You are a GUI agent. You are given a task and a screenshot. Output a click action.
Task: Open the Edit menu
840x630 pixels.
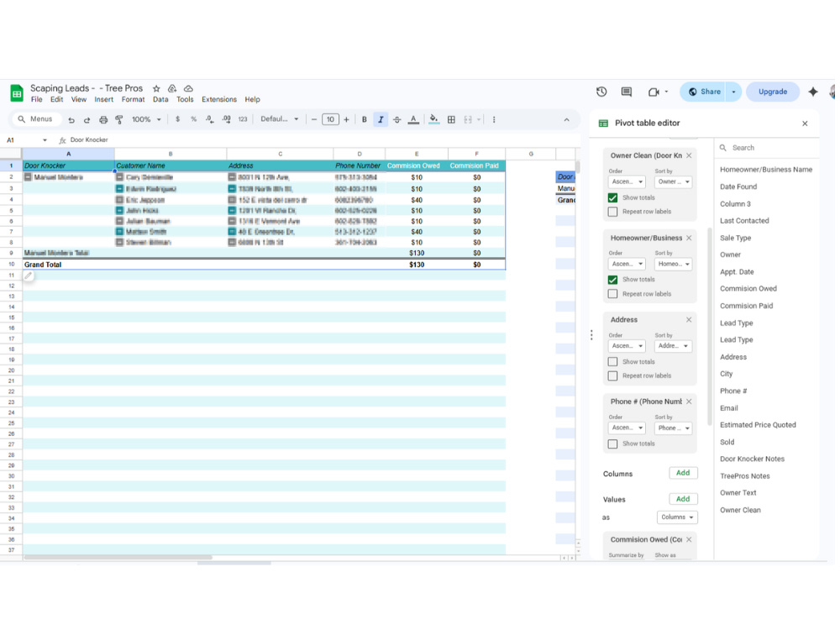click(57, 100)
